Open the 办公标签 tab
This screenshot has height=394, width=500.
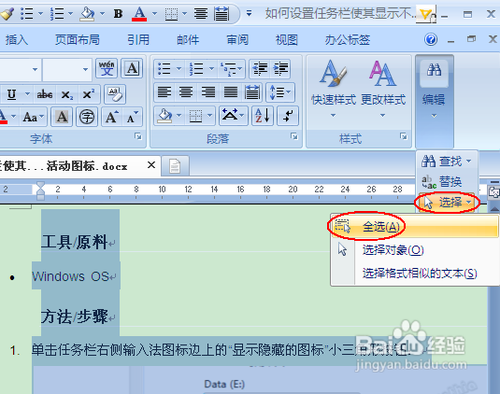pyautogui.click(x=347, y=40)
